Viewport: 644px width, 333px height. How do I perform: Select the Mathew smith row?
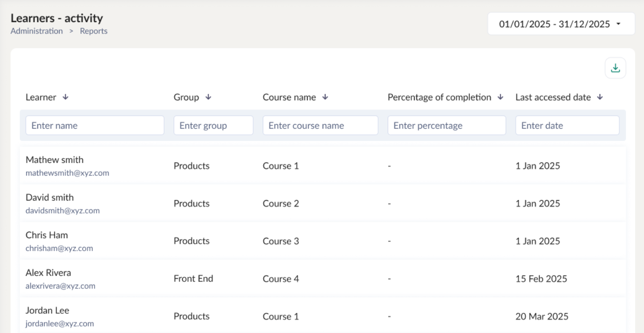(x=54, y=160)
